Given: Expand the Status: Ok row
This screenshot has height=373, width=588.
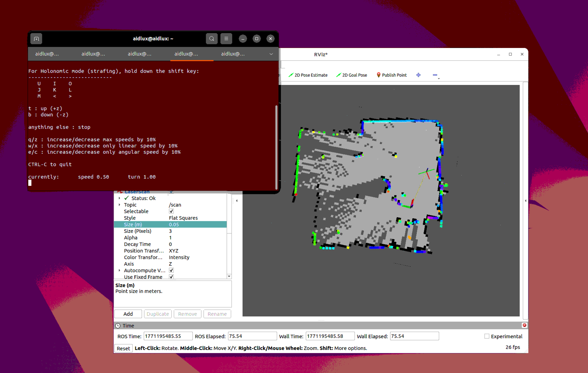Looking at the screenshot, I should pyautogui.click(x=119, y=198).
